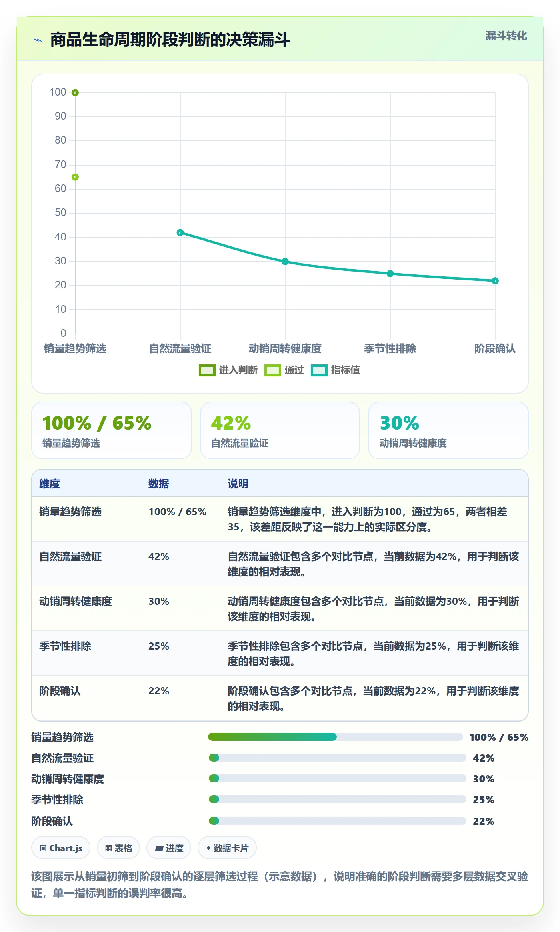The height and width of the screenshot is (932, 560).
Task: Click the 动销周转健康度 progress bar
Action: [x=337, y=778]
